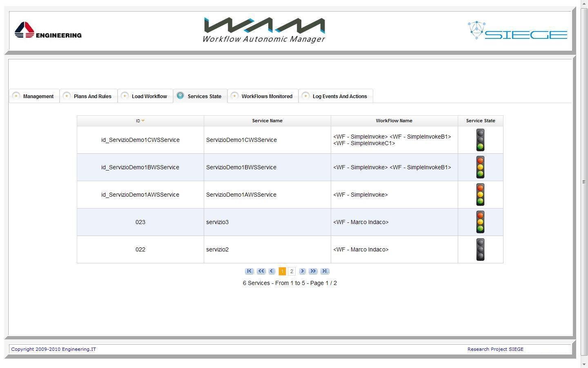The width and height of the screenshot is (588, 368).
Task: Click the Copyright Engineering.IT link
Action: pyautogui.click(x=53, y=349)
